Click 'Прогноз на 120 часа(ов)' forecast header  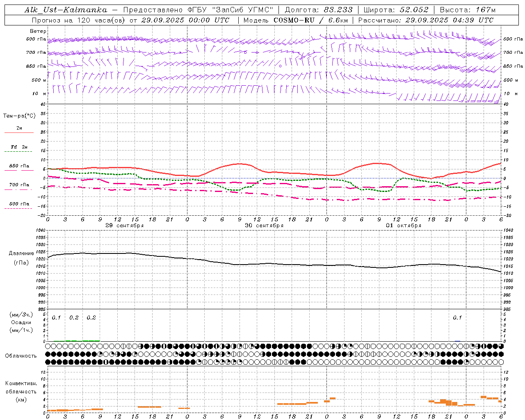click(79, 20)
